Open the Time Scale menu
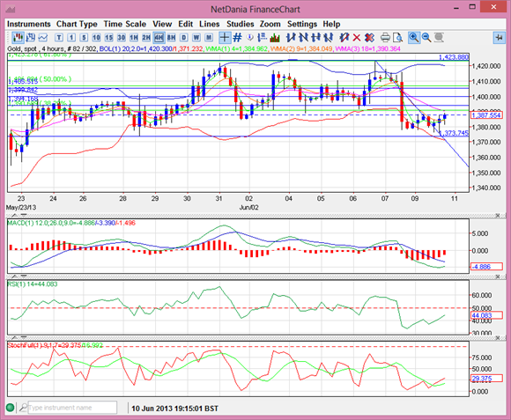511x420 pixels. 125,24
